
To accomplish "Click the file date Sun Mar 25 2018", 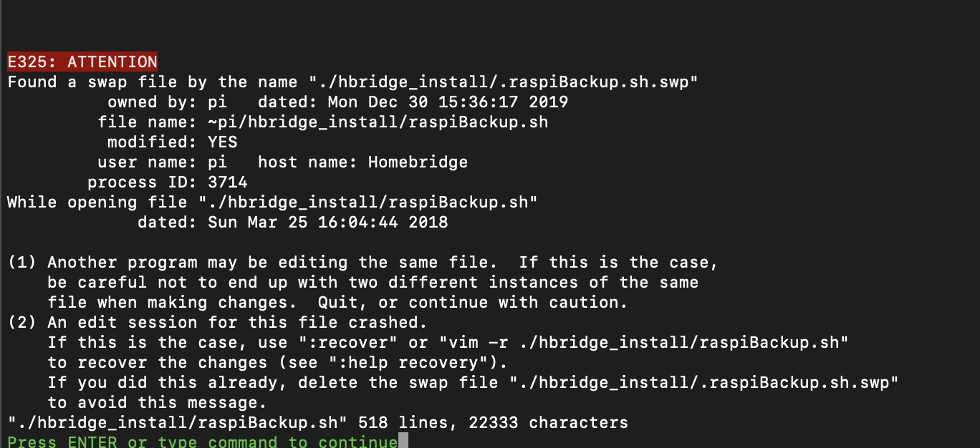I will (x=327, y=223).
